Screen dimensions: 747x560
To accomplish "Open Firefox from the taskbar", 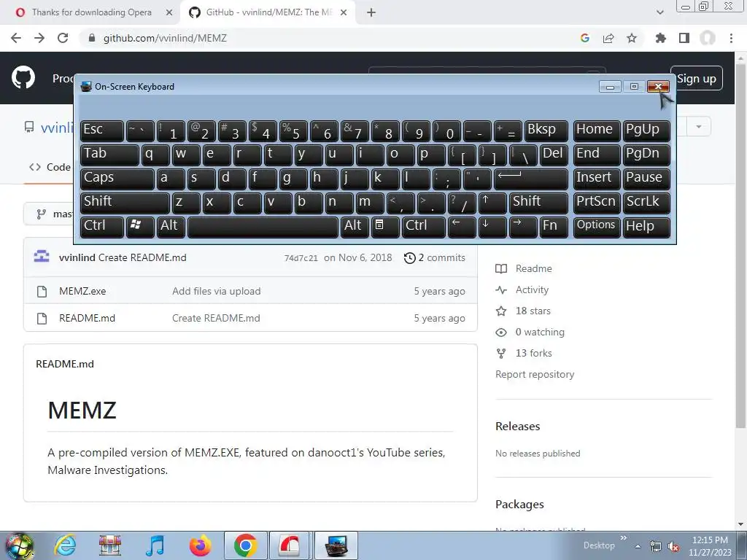I will 200,545.
